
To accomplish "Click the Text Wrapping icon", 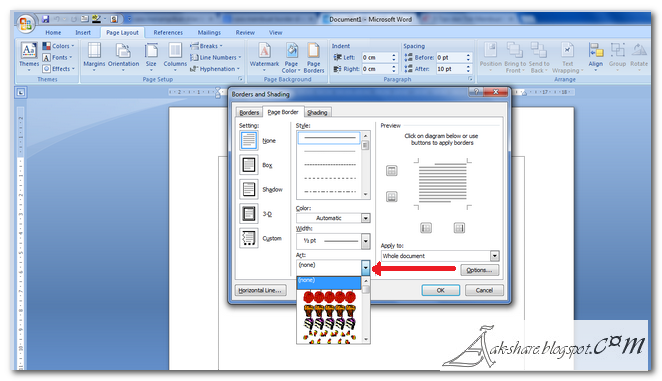I will 567,58.
